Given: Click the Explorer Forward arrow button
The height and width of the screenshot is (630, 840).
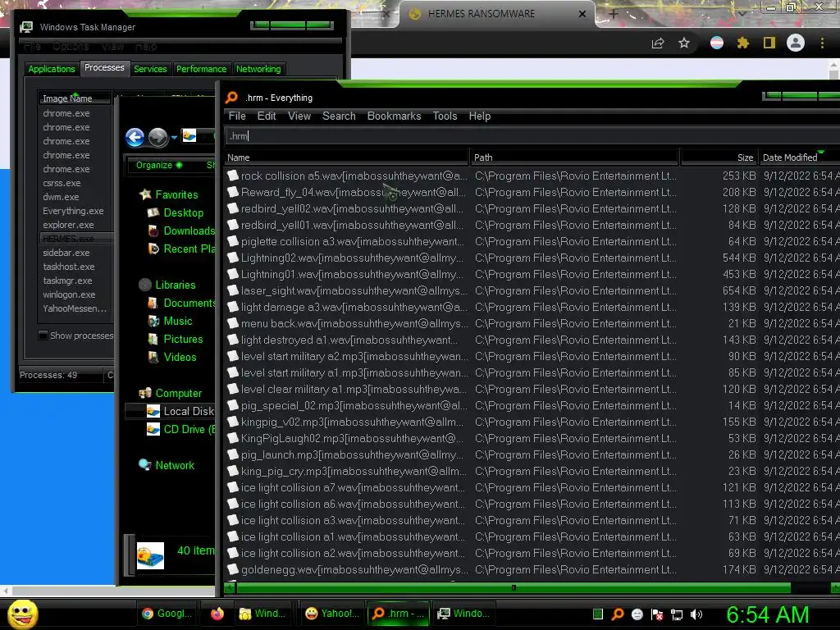Looking at the screenshot, I should pyautogui.click(x=158, y=138).
